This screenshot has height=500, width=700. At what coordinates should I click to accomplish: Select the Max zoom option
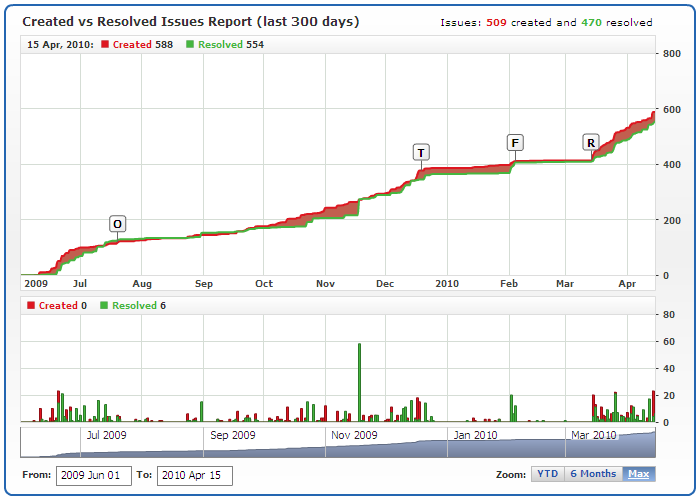[x=638, y=474]
